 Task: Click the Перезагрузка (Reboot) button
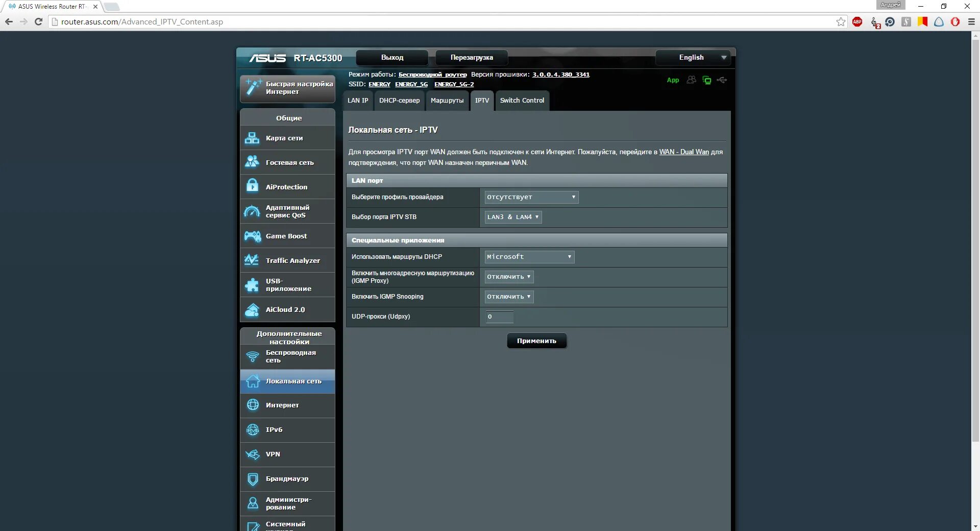[x=472, y=58]
